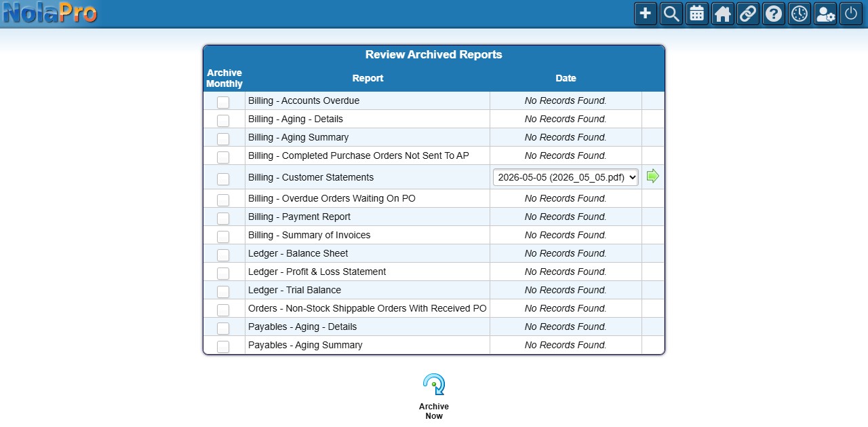Image resolution: width=868 pixels, height=427 pixels.
Task: Click the NolaPro logo
Action: point(50,14)
